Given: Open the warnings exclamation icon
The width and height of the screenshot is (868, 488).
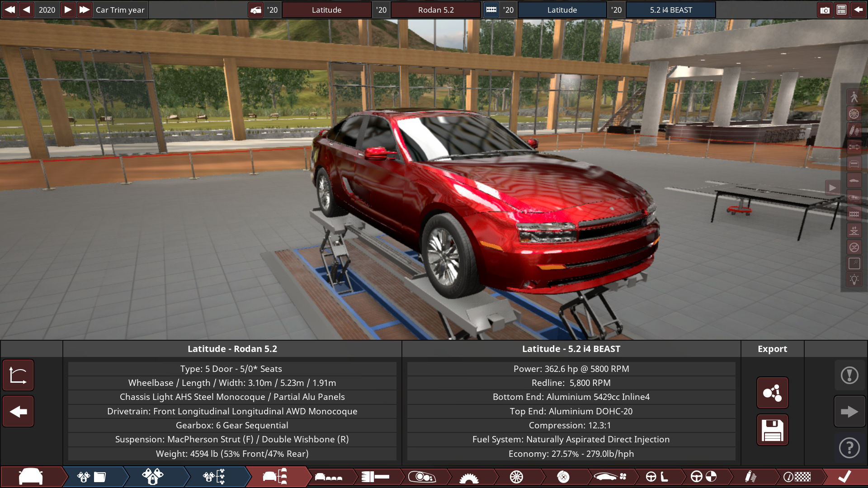Looking at the screenshot, I should [x=849, y=375].
